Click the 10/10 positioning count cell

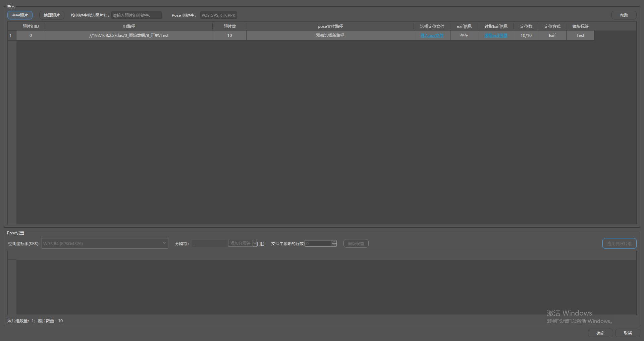tap(526, 36)
